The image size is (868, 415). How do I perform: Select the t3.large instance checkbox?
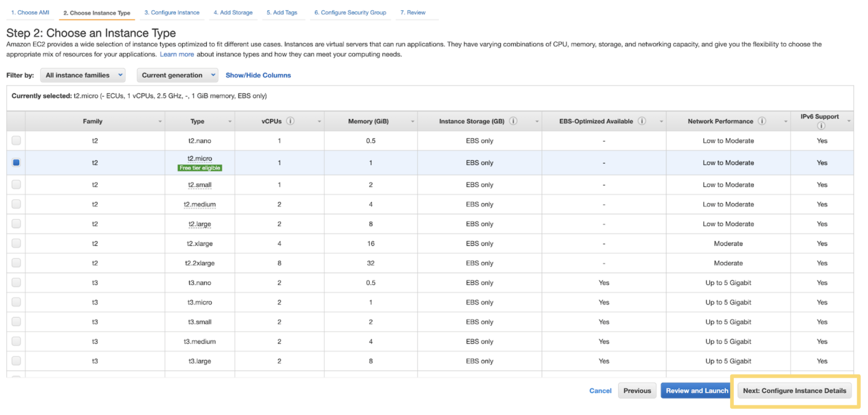16,361
